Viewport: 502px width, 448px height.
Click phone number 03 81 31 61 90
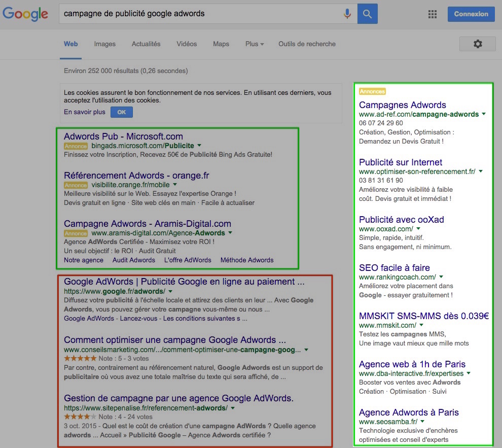tap(381, 180)
